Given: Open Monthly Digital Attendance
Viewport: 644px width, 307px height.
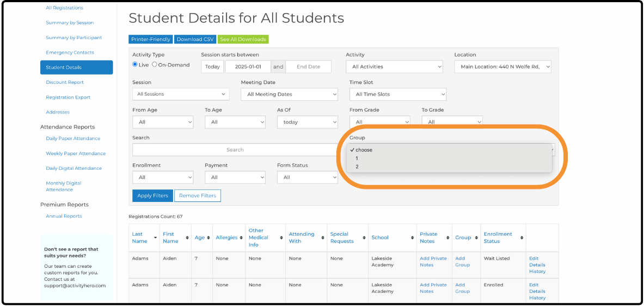Looking at the screenshot, I should [64, 186].
